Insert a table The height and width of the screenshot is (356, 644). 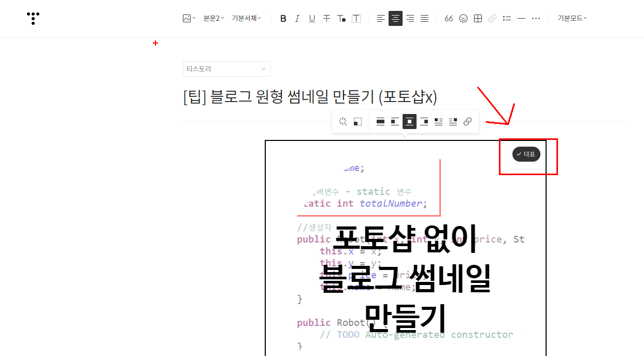(478, 19)
